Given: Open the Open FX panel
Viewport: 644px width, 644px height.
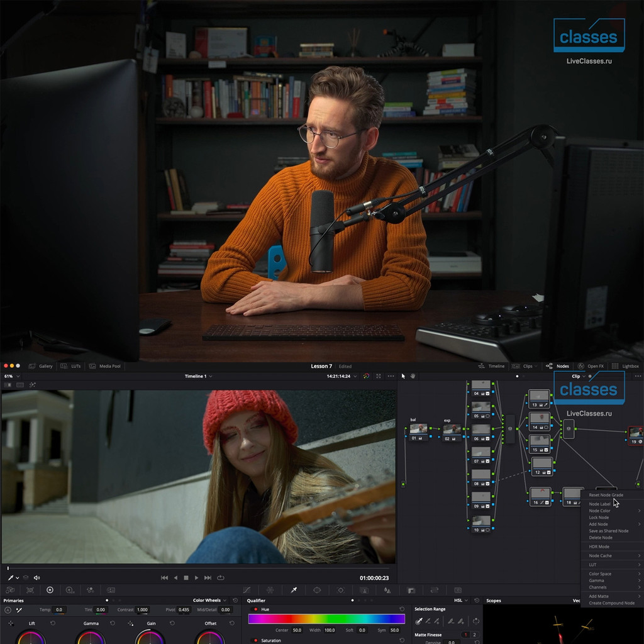Looking at the screenshot, I should click(x=591, y=366).
